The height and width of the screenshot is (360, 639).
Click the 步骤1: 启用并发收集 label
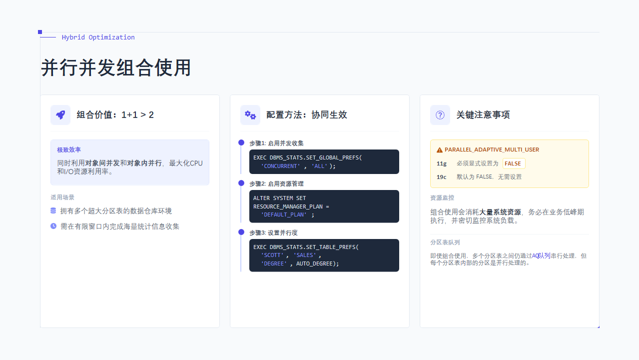pyautogui.click(x=277, y=143)
